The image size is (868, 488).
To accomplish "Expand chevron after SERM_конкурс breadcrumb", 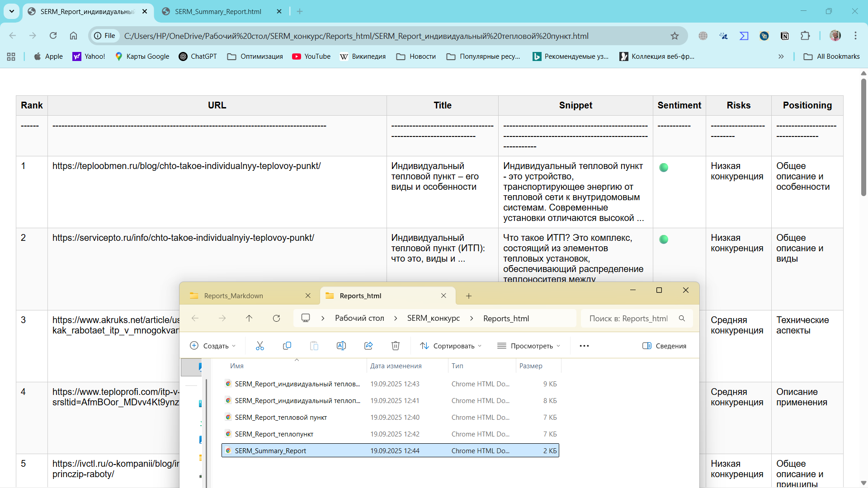I will coord(472,319).
